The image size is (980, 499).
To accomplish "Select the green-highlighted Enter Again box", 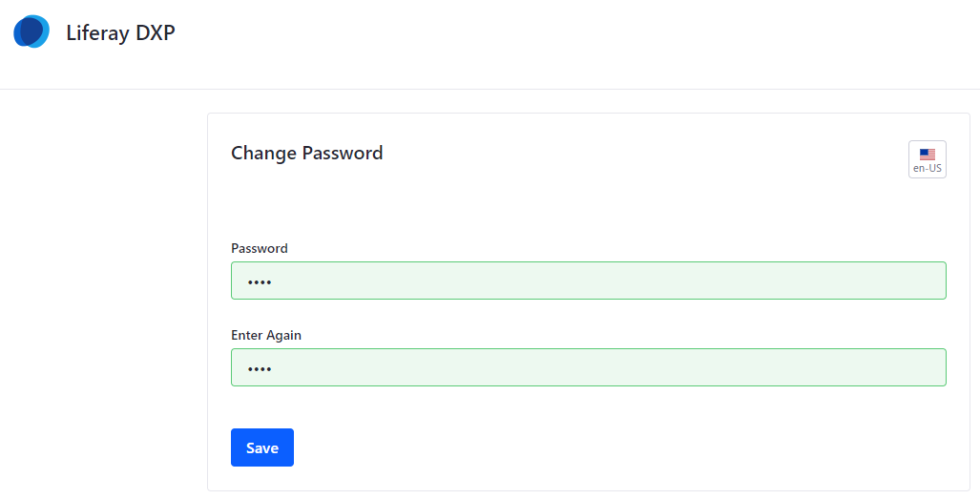I will (x=588, y=367).
